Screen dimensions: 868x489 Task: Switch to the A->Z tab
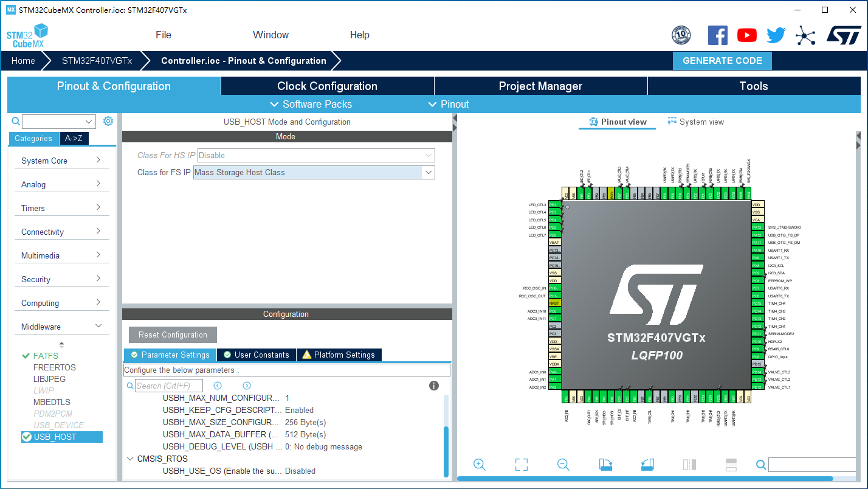(74, 138)
